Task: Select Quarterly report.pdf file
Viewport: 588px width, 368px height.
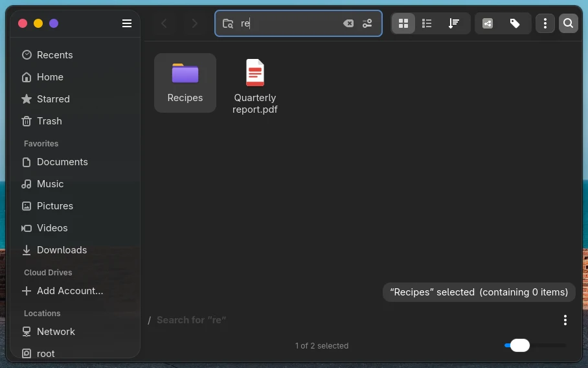Action: click(255, 86)
